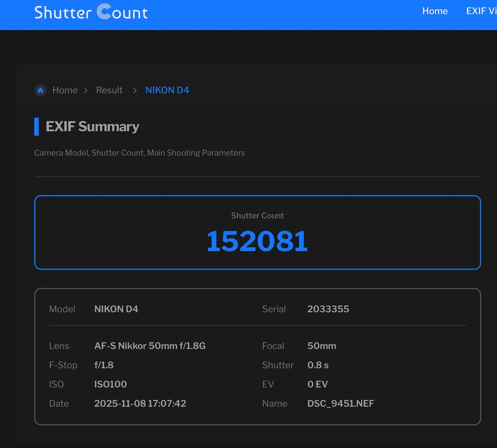
Task: Click the Serial field label
Action: click(274, 309)
